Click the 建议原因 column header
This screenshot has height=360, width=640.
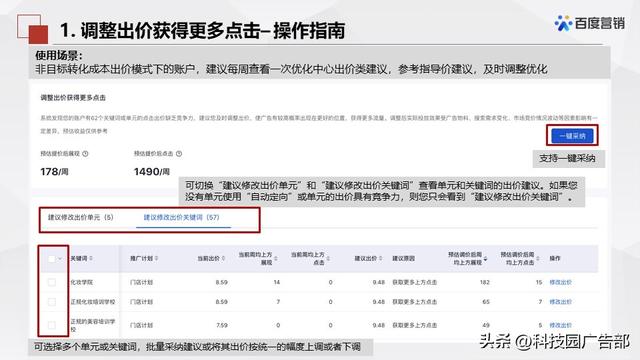coord(404,258)
